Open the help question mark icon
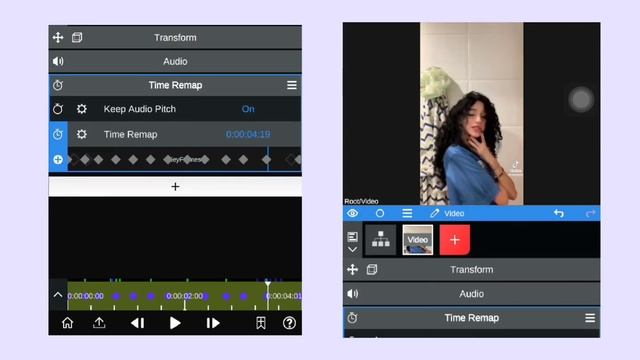The height and width of the screenshot is (360, 640). click(x=289, y=323)
